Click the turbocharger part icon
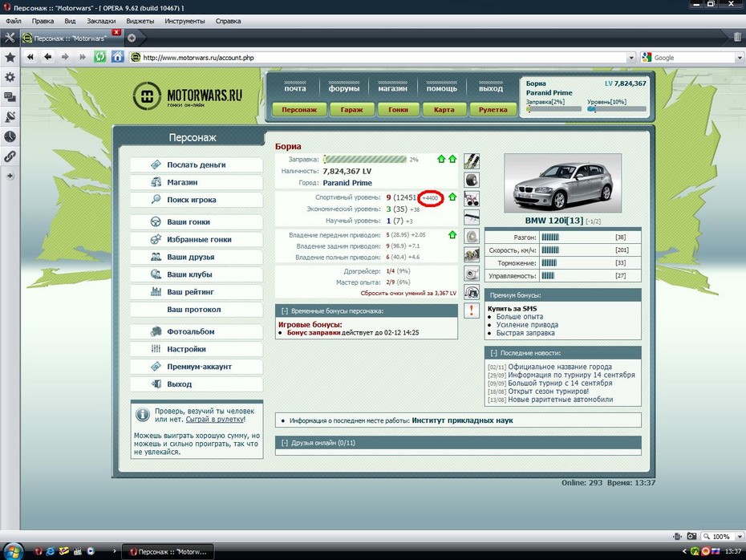The width and height of the screenshot is (746, 560). tap(472, 274)
